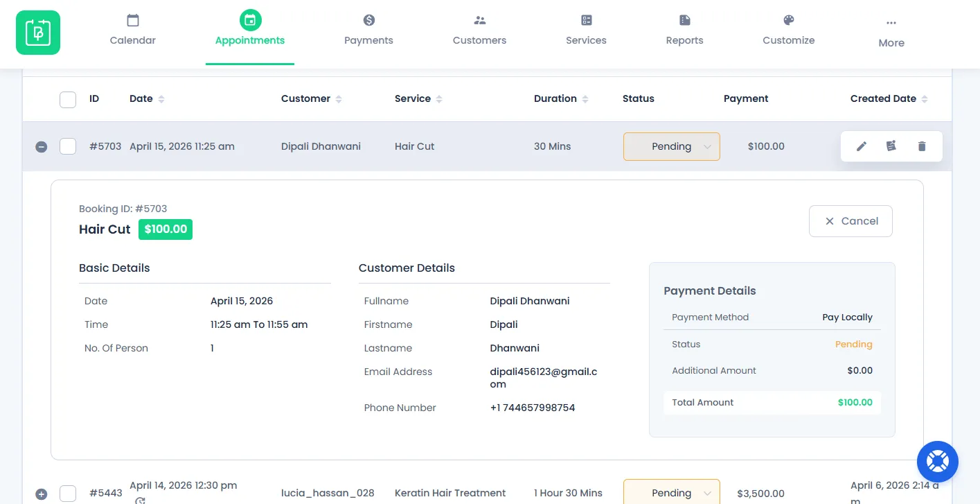Click the Keratin Hair Treatment service cell

(450, 493)
